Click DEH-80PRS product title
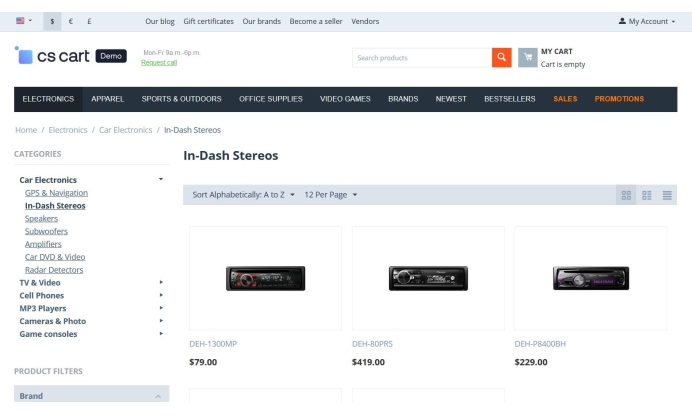 (x=372, y=344)
